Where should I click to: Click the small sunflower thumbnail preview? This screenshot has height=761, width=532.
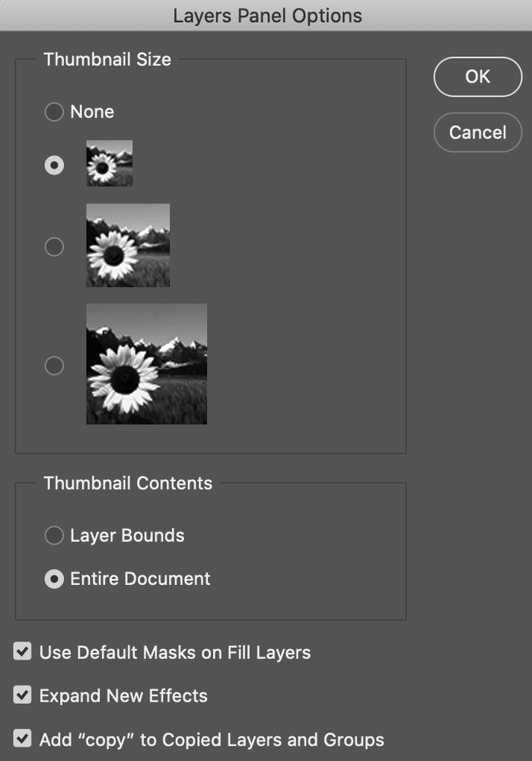[x=109, y=163]
